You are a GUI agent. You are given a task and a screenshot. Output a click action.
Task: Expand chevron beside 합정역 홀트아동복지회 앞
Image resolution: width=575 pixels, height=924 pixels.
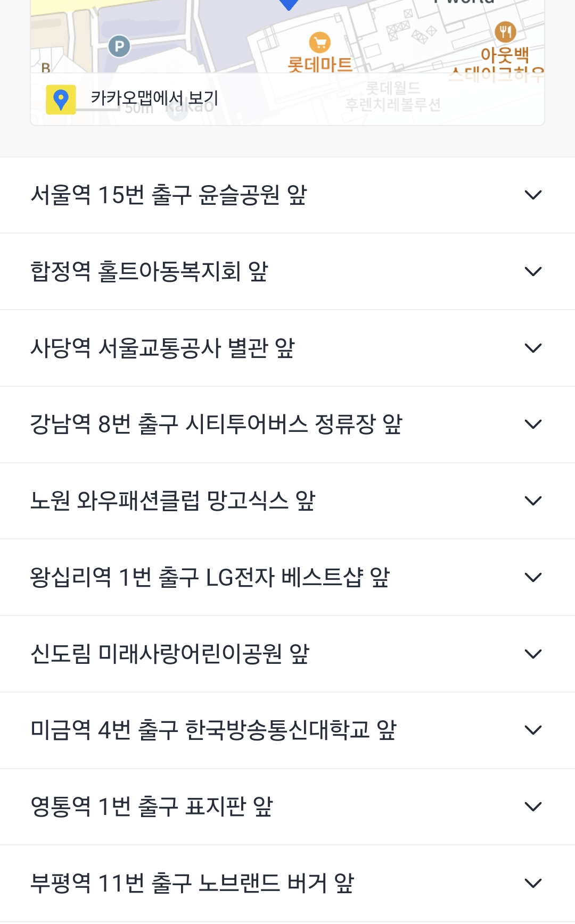pos(533,272)
